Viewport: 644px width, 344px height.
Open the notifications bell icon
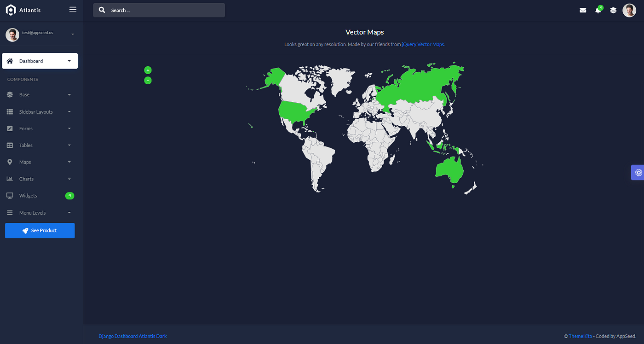pos(598,10)
